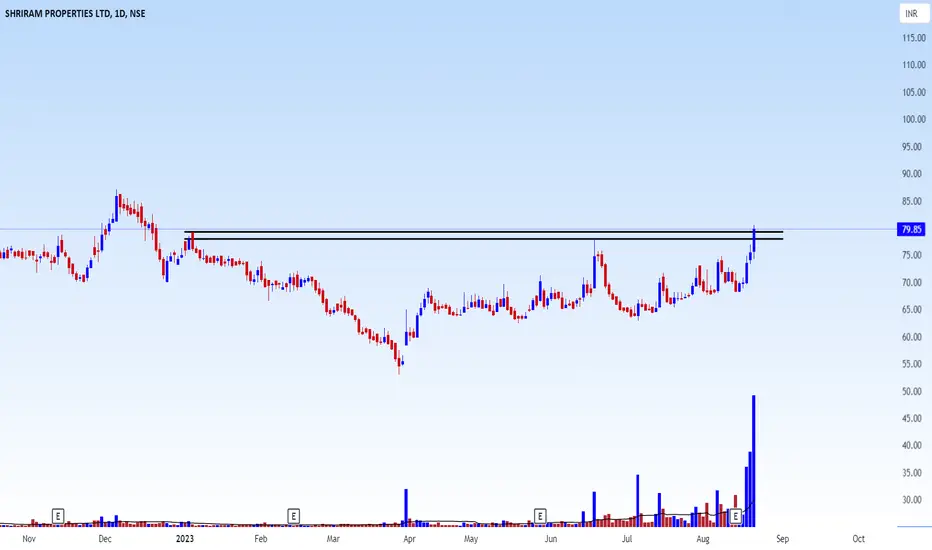Image resolution: width=932 pixels, height=550 pixels.
Task: Click the SHRIRAM PROPERTIES LTD chart title
Action: coord(75,13)
